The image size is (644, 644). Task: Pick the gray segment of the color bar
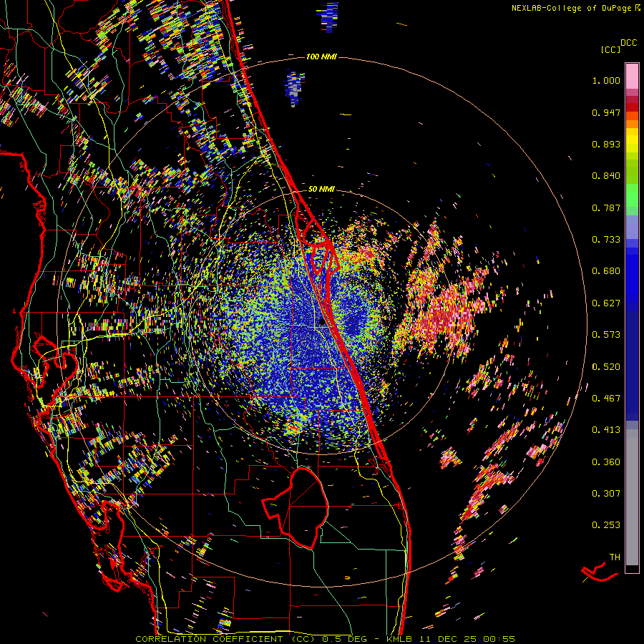(632, 497)
